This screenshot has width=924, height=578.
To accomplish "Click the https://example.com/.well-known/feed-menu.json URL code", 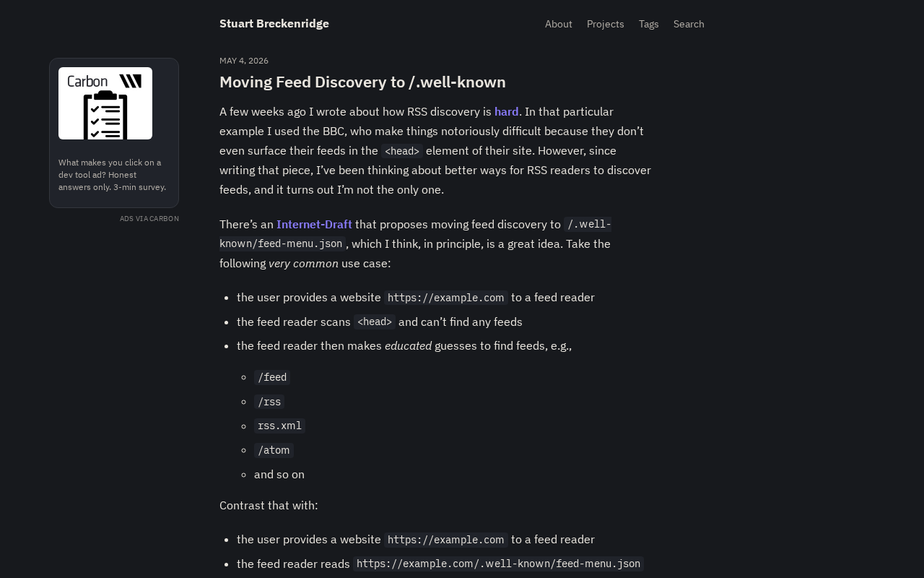I will (498, 564).
